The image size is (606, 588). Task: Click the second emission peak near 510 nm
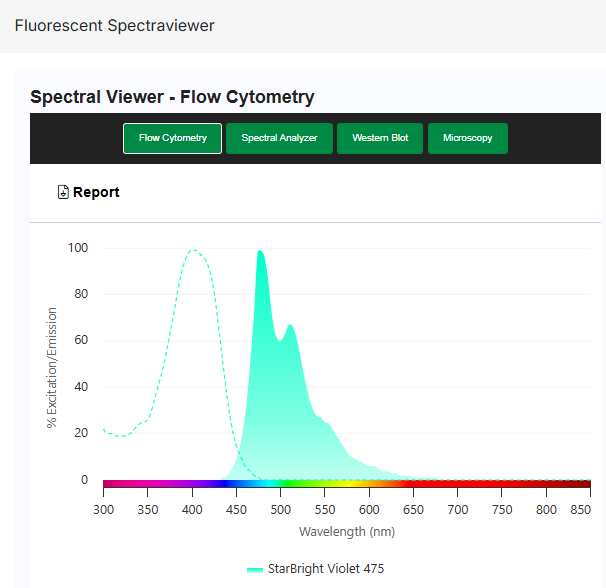(x=290, y=326)
